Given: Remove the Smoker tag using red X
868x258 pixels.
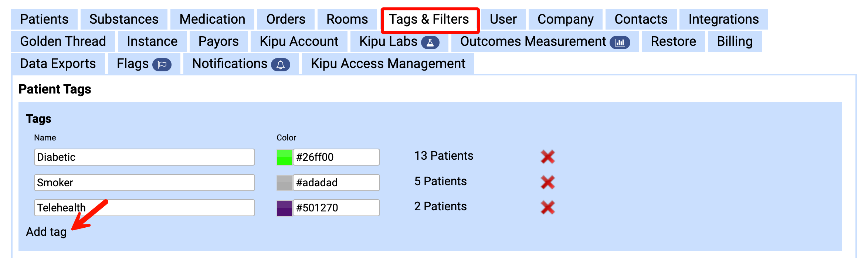Looking at the screenshot, I should click(x=547, y=182).
